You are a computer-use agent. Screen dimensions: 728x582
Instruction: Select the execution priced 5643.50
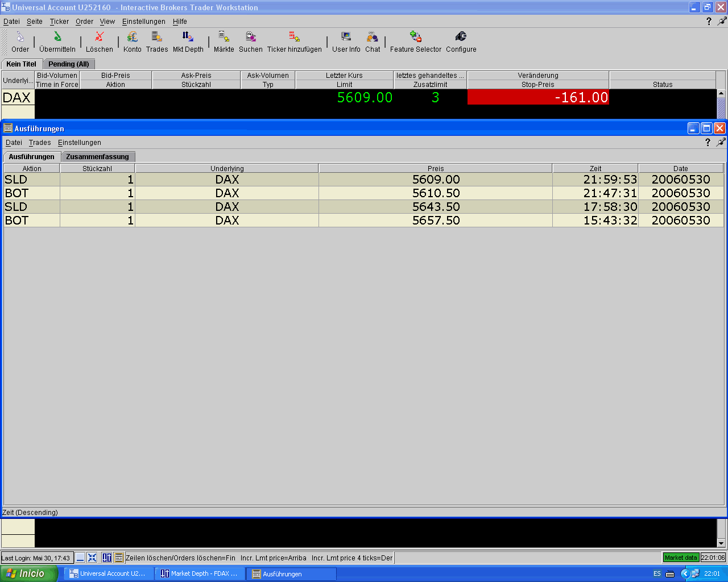363,207
